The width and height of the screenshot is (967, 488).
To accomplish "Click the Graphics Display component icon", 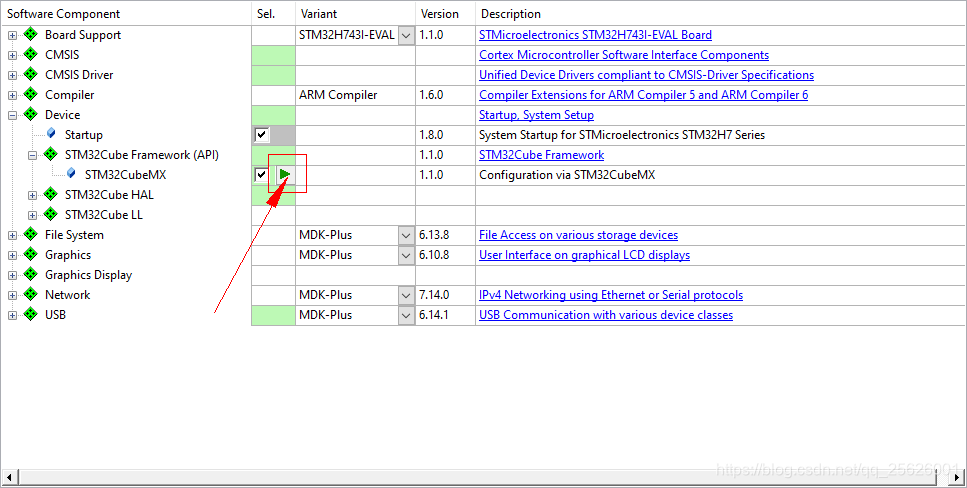I will tap(31, 275).
